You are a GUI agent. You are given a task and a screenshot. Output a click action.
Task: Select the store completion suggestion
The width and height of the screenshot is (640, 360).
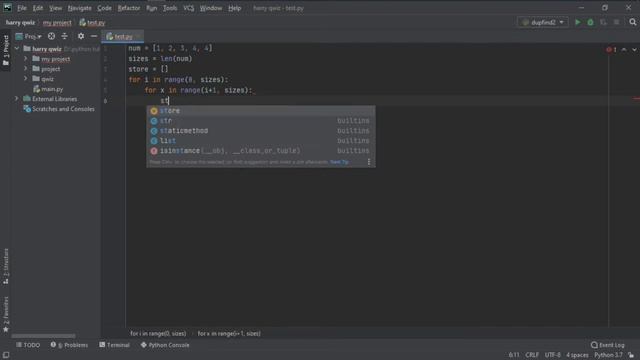click(x=261, y=111)
